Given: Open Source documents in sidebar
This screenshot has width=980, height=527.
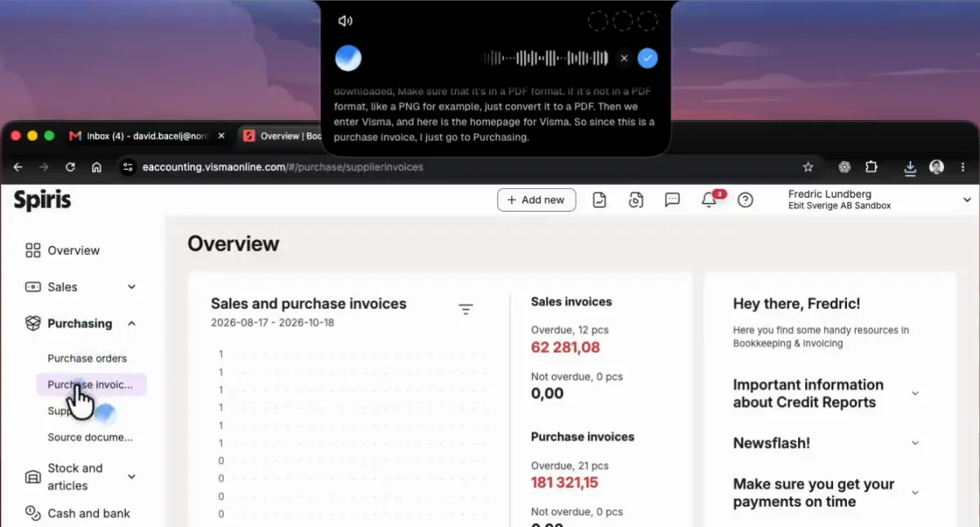Looking at the screenshot, I should [90, 437].
